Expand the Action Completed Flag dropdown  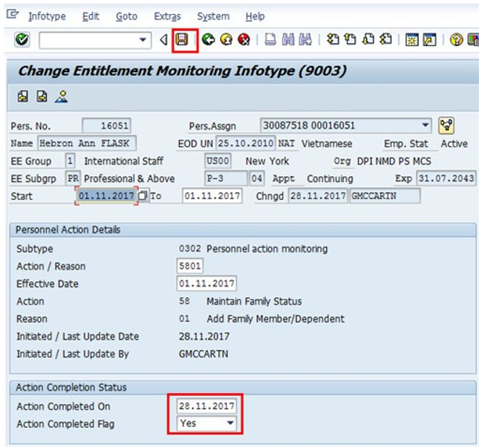coord(230,423)
